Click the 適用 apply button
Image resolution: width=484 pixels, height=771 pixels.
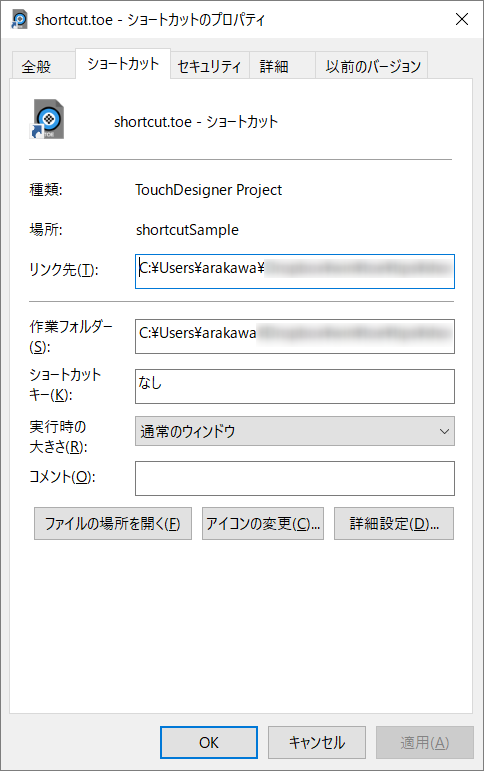(x=425, y=742)
